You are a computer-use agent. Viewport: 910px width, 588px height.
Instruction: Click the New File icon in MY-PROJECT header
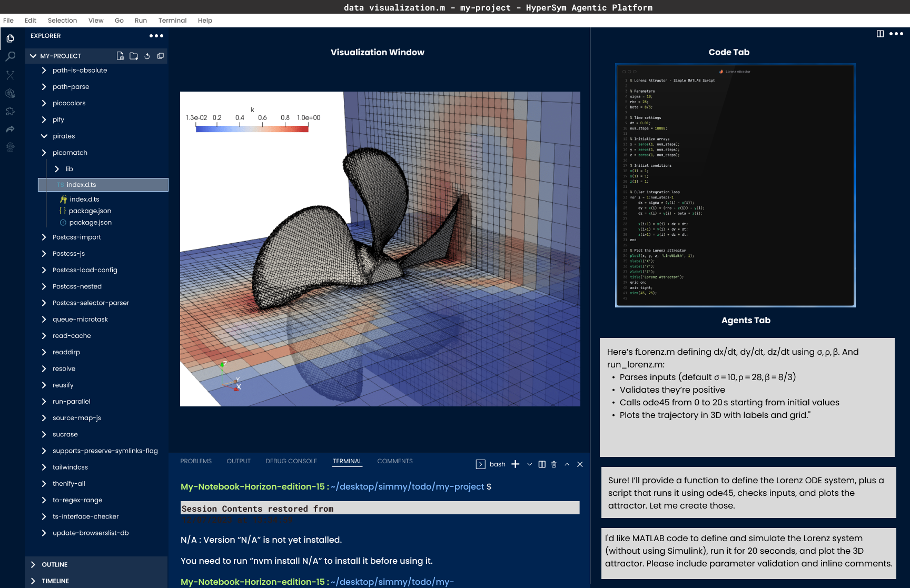click(x=120, y=56)
